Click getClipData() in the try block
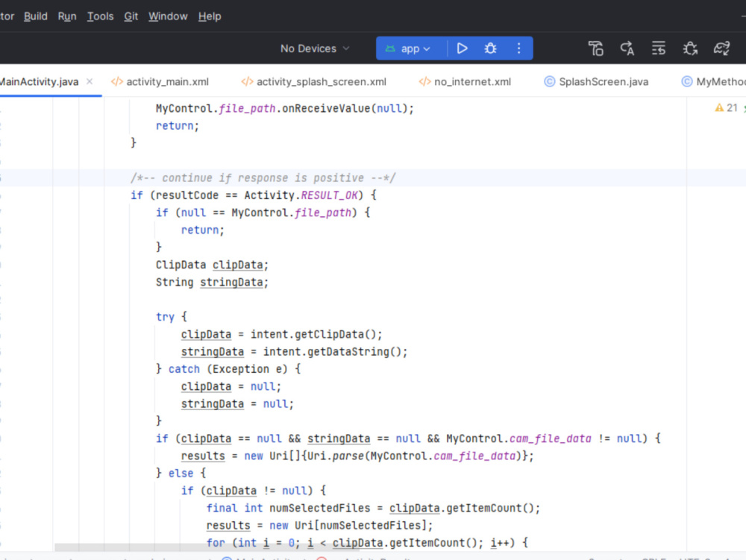 (x=336, y=334)
